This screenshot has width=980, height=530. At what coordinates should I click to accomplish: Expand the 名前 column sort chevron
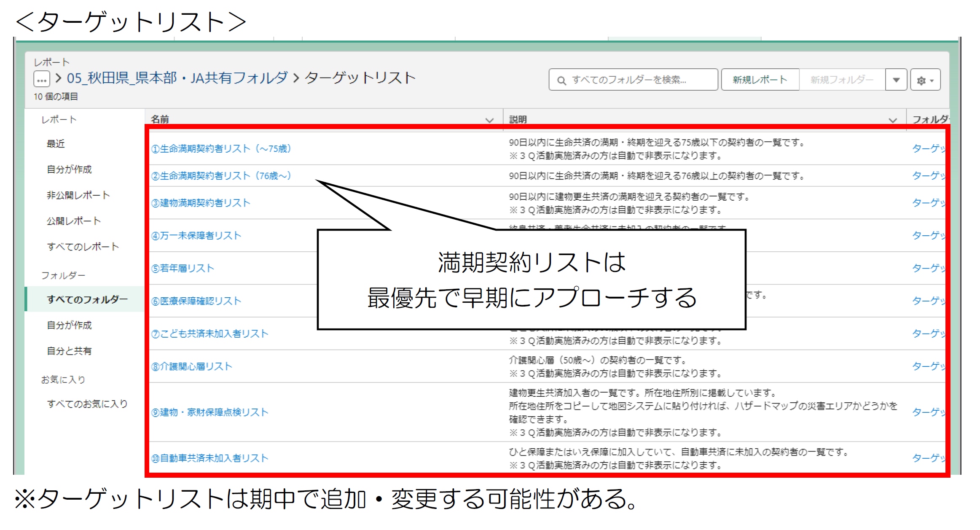pos(489,120)
